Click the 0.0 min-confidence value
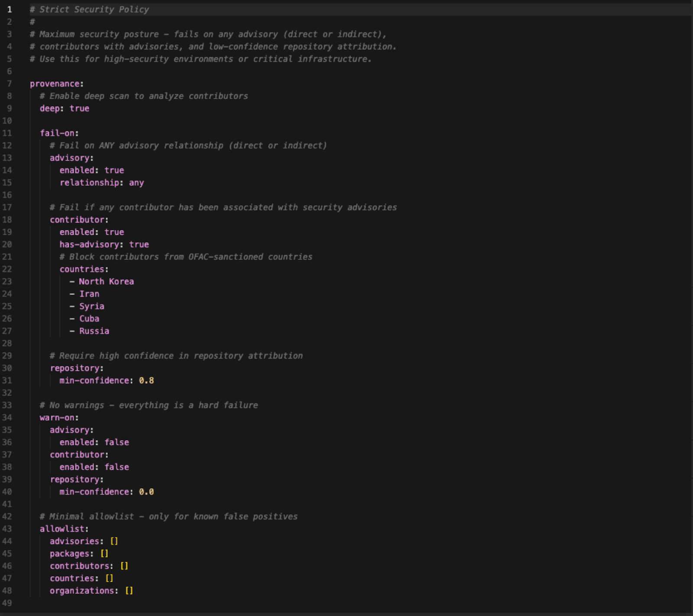Viewport: 693px width, 616px height. coord(146,492)
